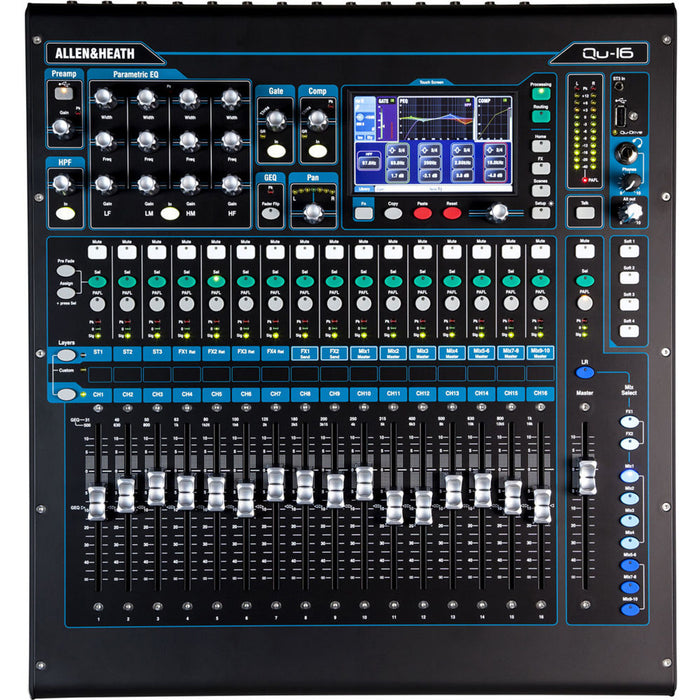Toggle the Parametric EQ In button
Viewport: 700px width, 700px height.
tap(170, 213)
